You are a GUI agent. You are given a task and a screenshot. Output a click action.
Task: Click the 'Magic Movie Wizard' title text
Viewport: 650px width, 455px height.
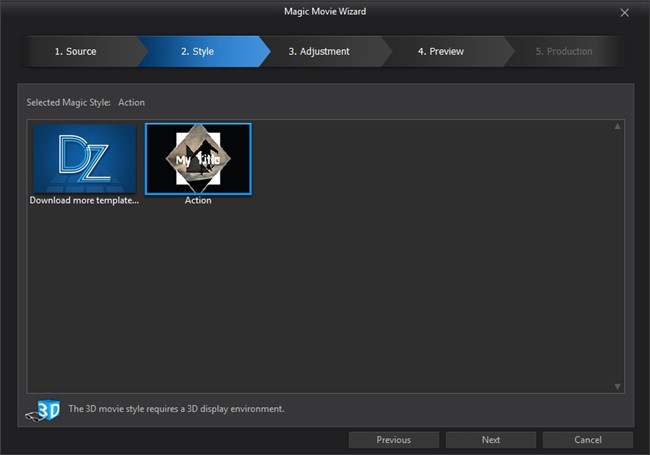tap(325, 12)
